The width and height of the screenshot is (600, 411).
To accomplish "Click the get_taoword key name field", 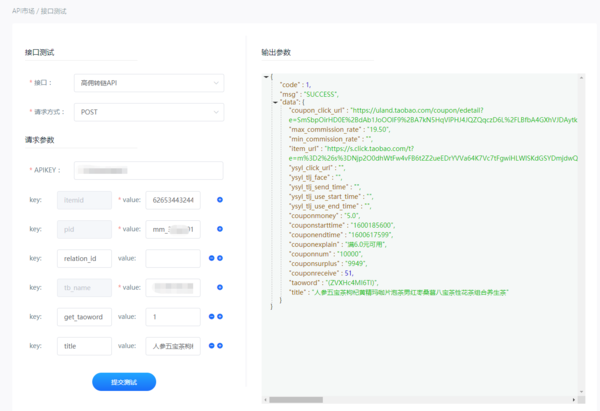I will click(84, 316).
